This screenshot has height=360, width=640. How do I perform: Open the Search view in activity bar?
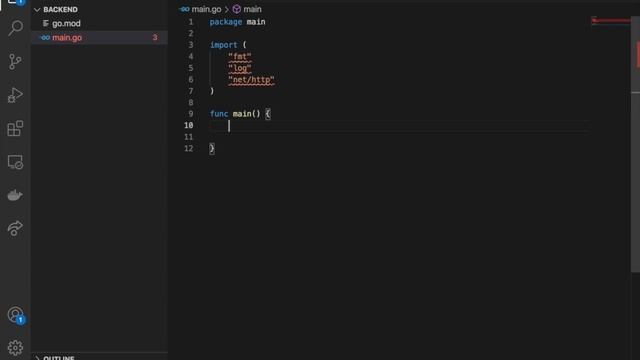point(15,28)
